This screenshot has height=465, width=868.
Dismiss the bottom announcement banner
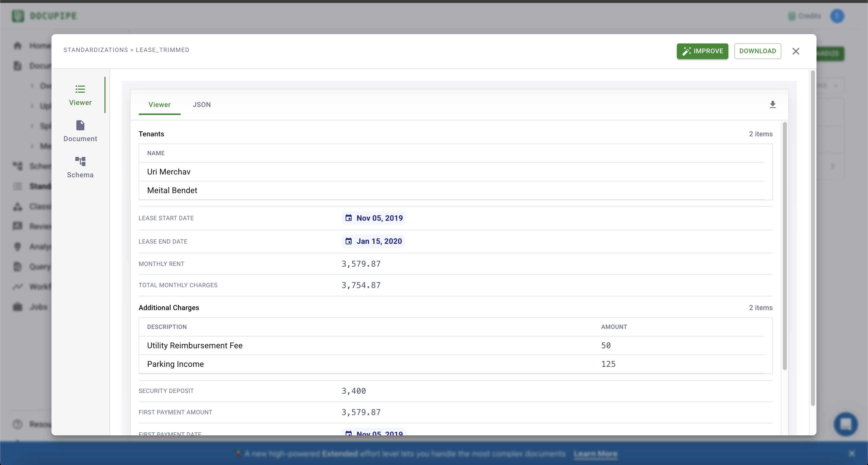tap(851, 453)
